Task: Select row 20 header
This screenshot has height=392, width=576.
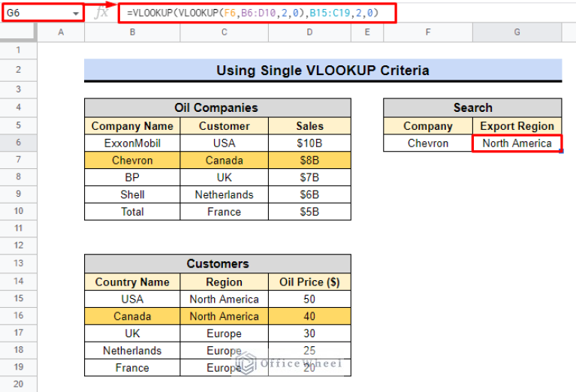Action: click(18, 384)
